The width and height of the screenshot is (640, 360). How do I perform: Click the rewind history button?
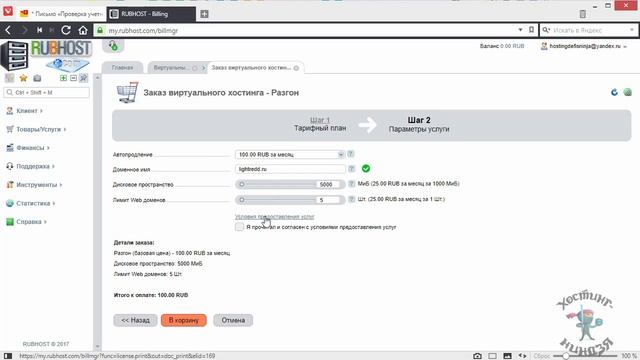pyautogui.click(x=40, y=30)
